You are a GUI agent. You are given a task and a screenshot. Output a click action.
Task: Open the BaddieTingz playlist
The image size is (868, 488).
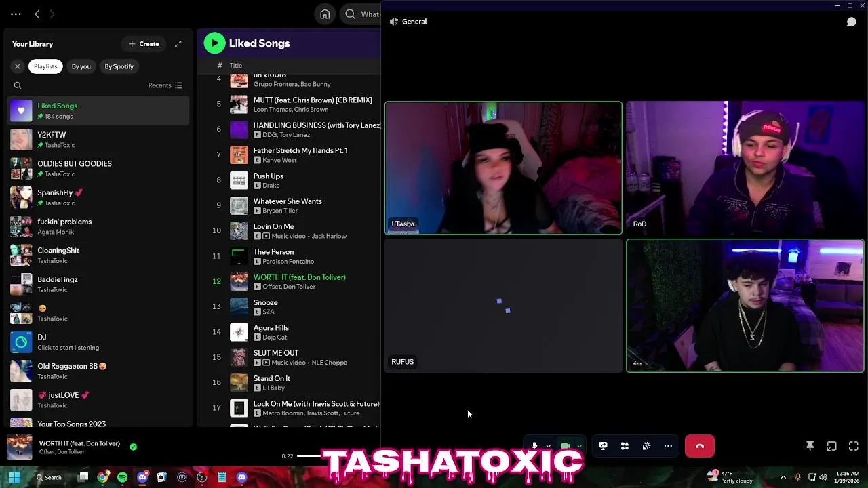(x=99, y=284)
